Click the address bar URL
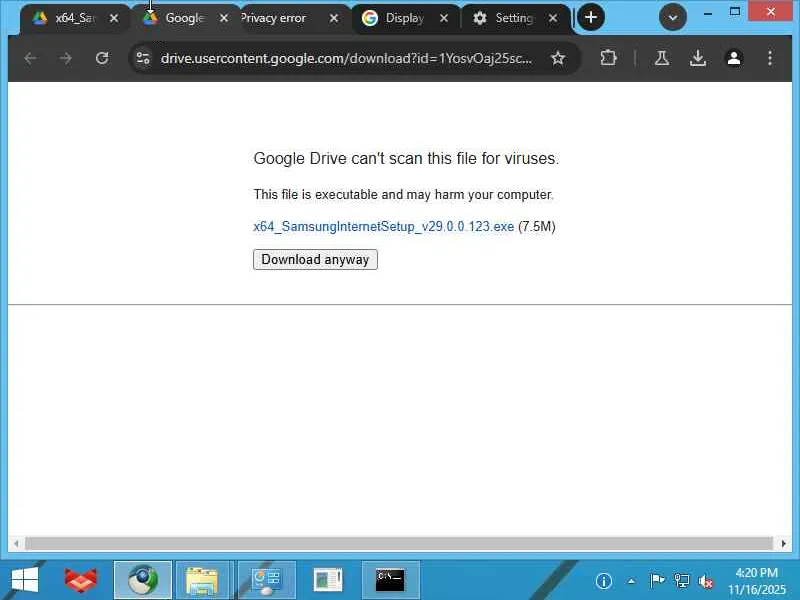Image resolution: width=800 pixels, height=600 pixels. (346, 58)
